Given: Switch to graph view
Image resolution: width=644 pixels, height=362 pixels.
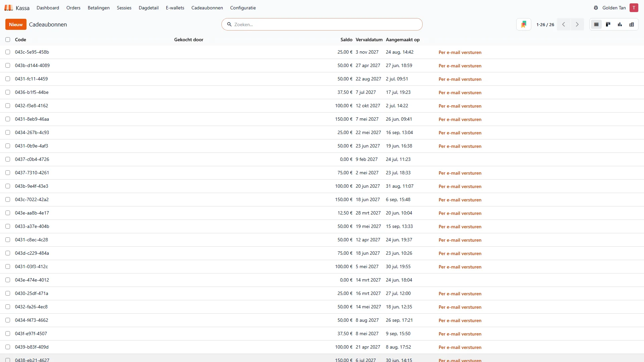Looking at the screenshot, I should [620, 24].
